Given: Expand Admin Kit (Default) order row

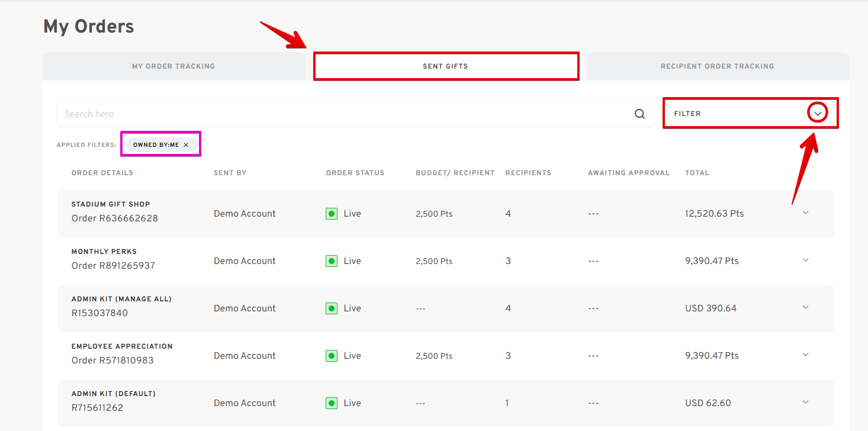Looking at the screenshot, I should 805,402.
